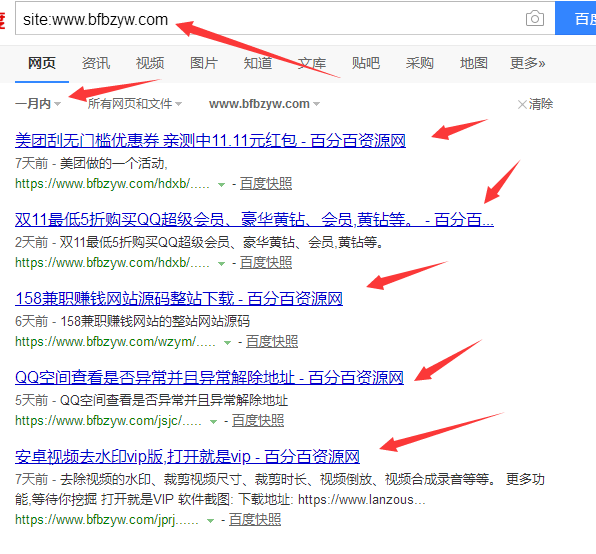Open green arrow beside first hdxb result URL
This screenshot has width=596, height=554.
(x=221, y=185)
